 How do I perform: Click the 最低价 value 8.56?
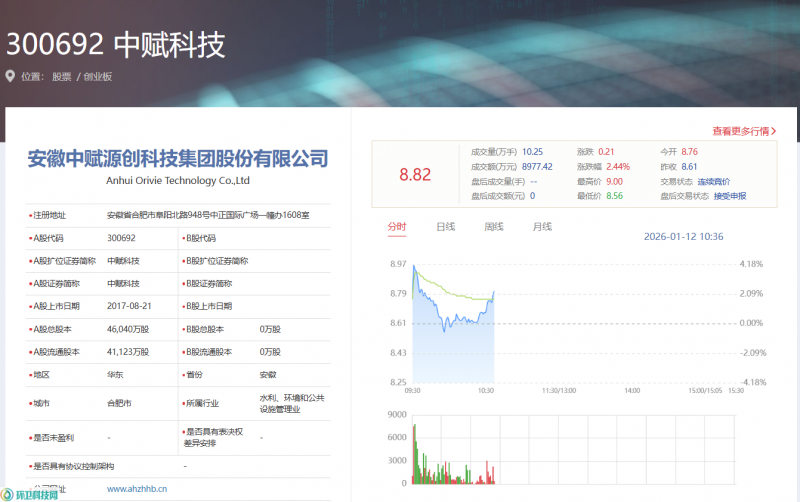coord(614,195)
